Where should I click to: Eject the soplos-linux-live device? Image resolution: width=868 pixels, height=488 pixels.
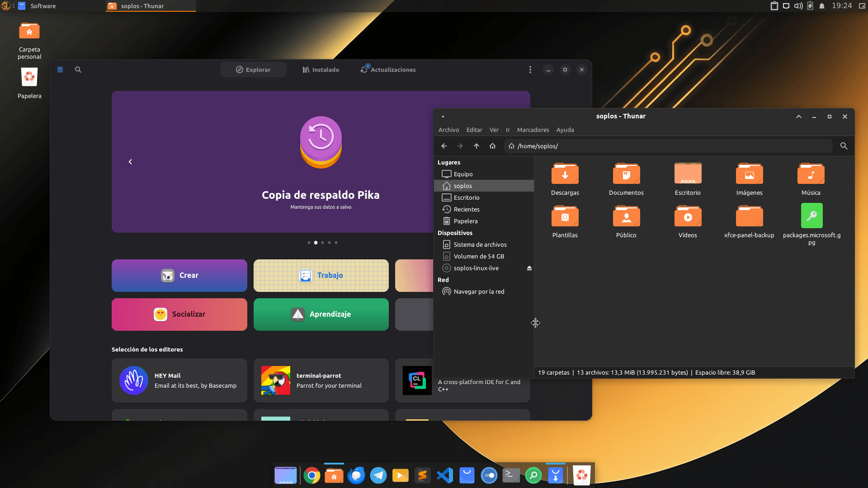click(529, 268)
